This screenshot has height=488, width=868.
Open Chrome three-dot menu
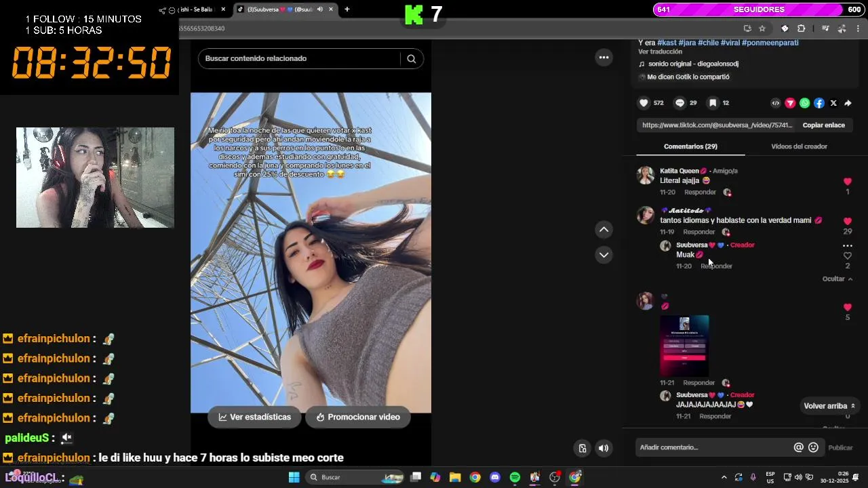[x=858, y=28]
